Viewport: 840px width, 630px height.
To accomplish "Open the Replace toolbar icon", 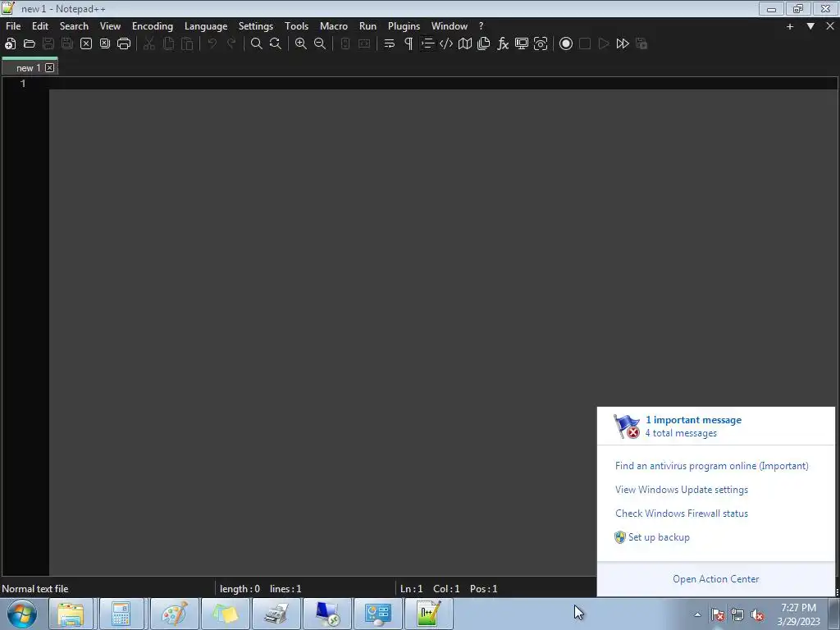I will (276, 44).
